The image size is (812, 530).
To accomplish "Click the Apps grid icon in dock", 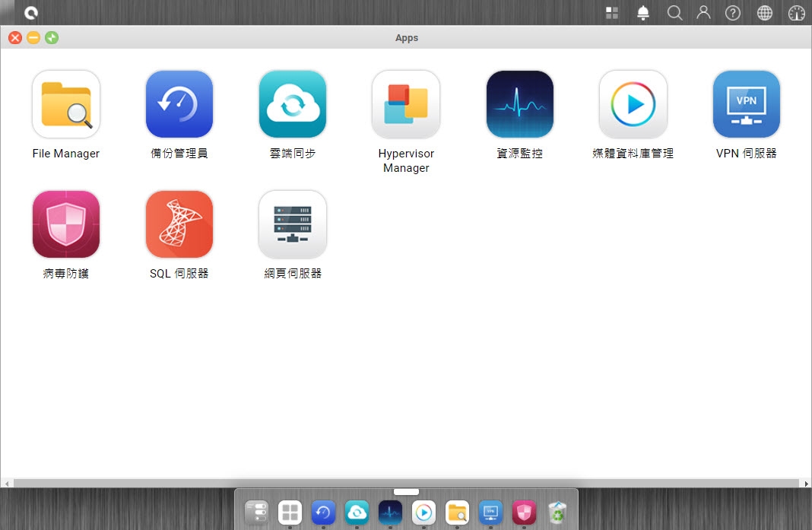I will point(290,513).
